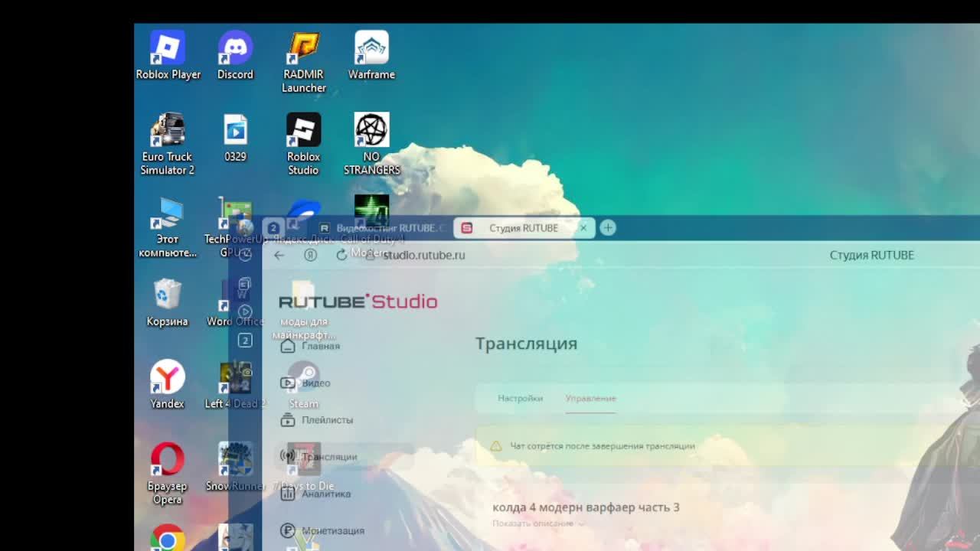The width and height of the screenshot is (980, 551).
Task: Expand the Показать описание section
Action: click(x=539, y=523)
